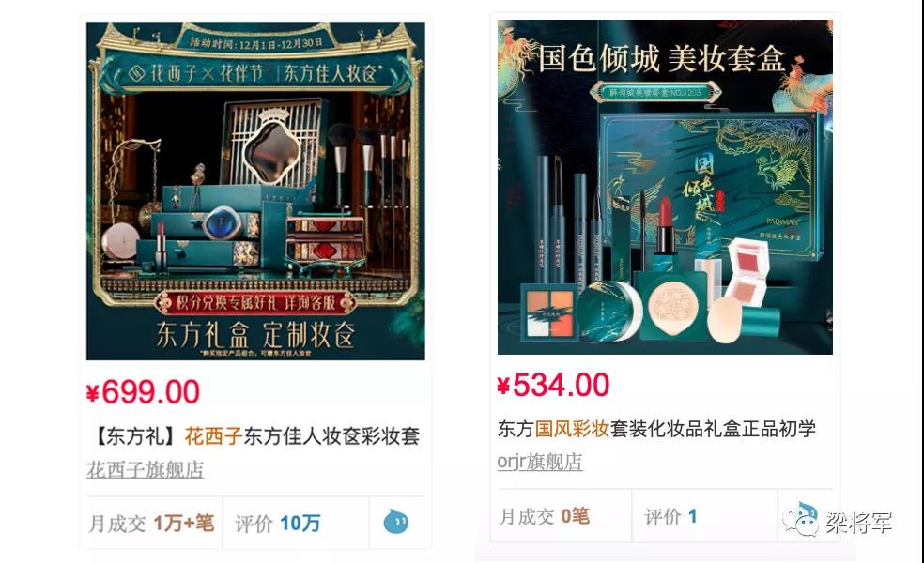Image resolution: width=924 pixels, height=563 pixels.
Task: Open Wangwang chat icon for 花西子旗舰店
Action: tap(396, 522)
